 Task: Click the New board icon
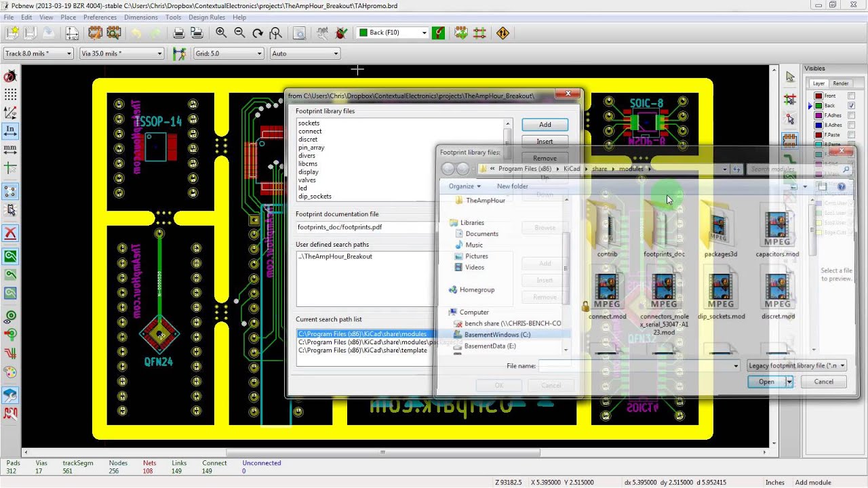(x=12, y=33)
